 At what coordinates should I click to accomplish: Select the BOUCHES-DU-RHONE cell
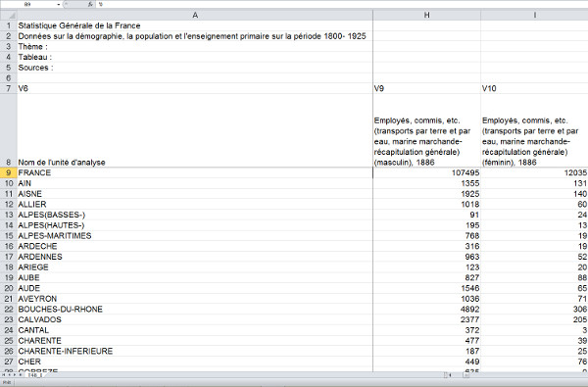pos(195,310)
